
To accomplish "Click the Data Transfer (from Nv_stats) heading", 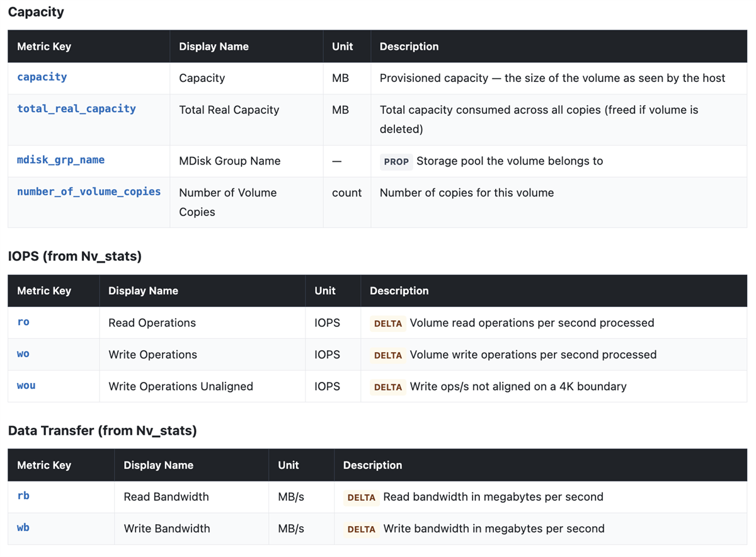I will [x=102, y=430].
